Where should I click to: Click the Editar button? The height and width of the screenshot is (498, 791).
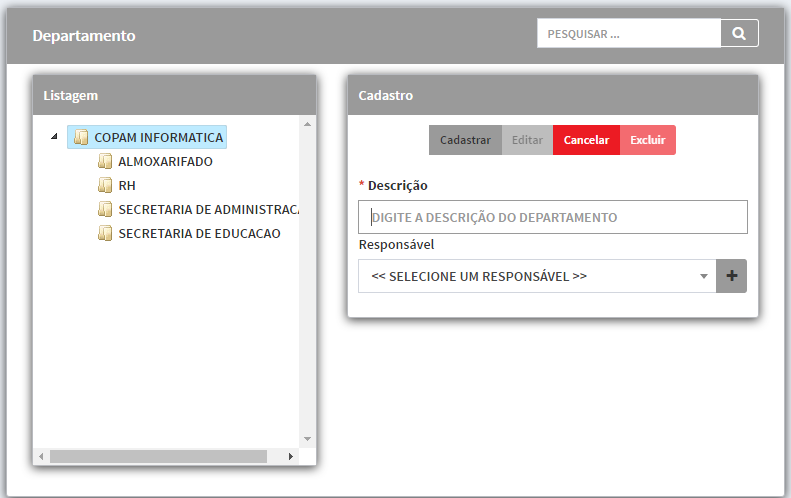pos(527,140)
